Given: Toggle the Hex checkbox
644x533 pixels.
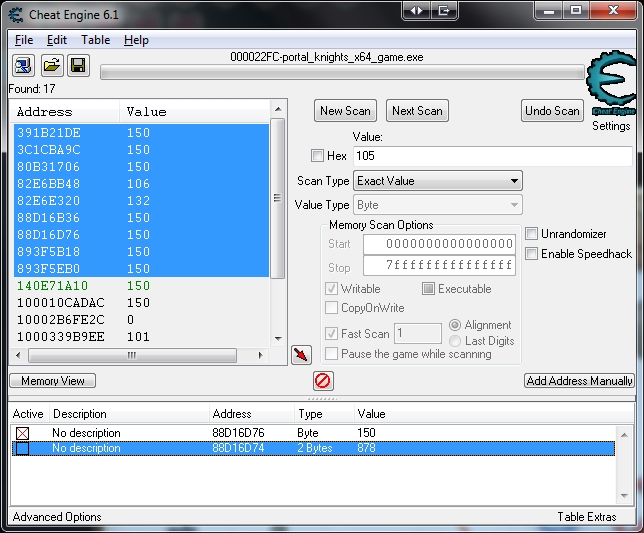Looking at the screenshot, I should tap(318, 156).
